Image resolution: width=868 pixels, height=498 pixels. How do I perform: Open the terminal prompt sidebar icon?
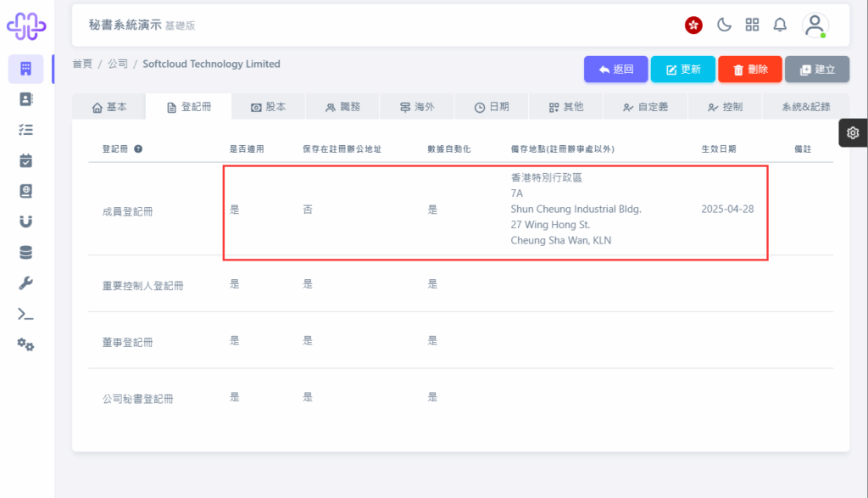click(25, 314)
